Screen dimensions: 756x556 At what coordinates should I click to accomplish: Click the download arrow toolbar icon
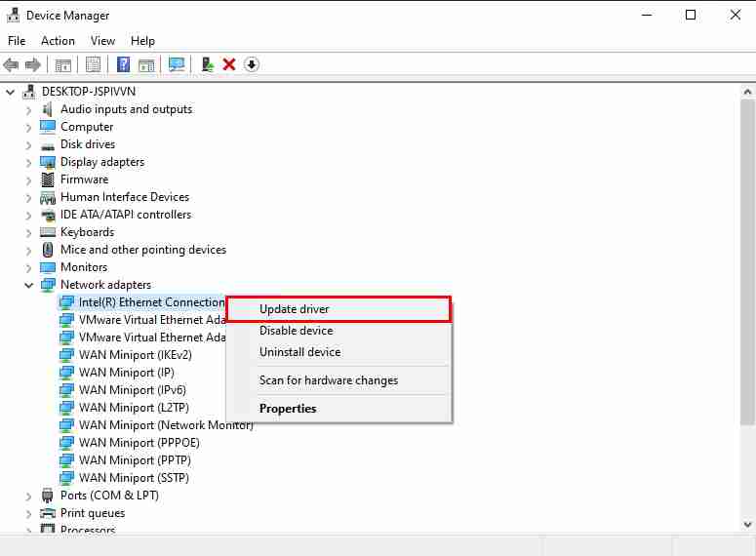pyautogui.click(x=252, y=64)
